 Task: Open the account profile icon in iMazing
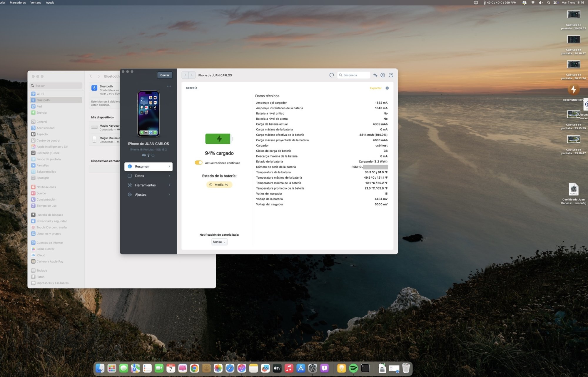coord(383,75)
